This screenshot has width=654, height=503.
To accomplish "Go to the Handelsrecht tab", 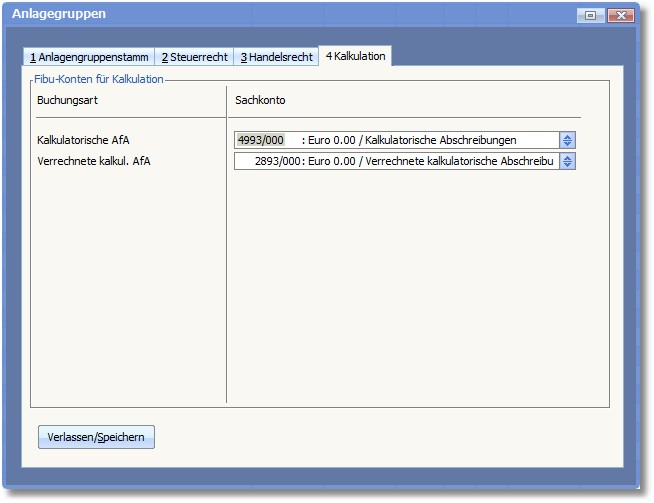I will tap(276, 57).
